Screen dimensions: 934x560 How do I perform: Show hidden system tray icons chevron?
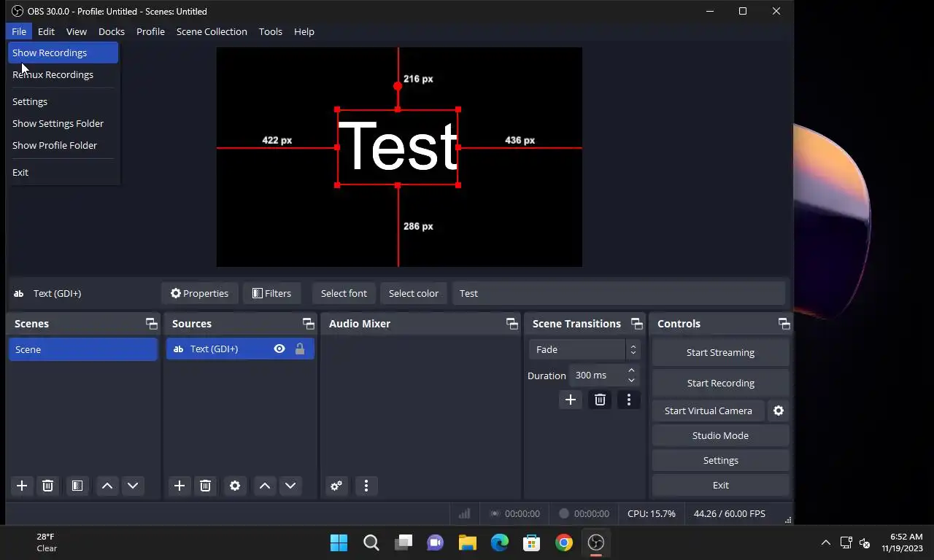coord(825,542)
